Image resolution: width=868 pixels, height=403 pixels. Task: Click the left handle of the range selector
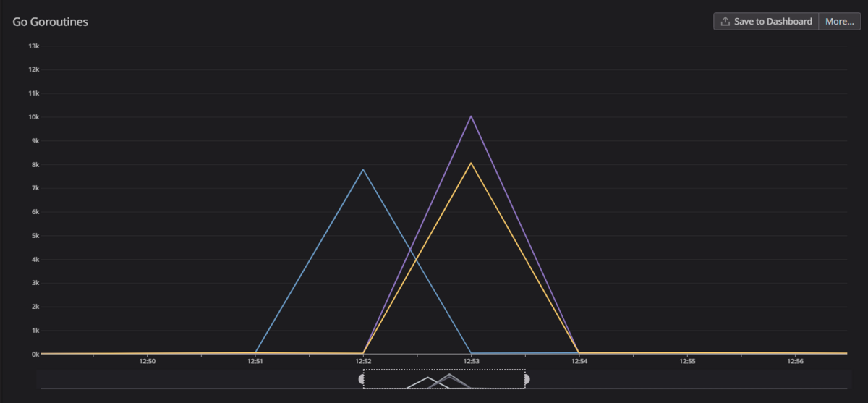pos(361,378)
